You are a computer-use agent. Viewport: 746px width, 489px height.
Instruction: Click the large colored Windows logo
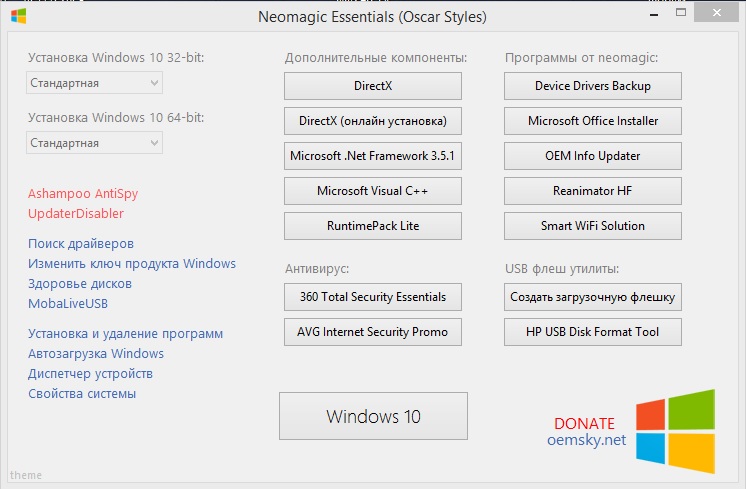(676, 431)
